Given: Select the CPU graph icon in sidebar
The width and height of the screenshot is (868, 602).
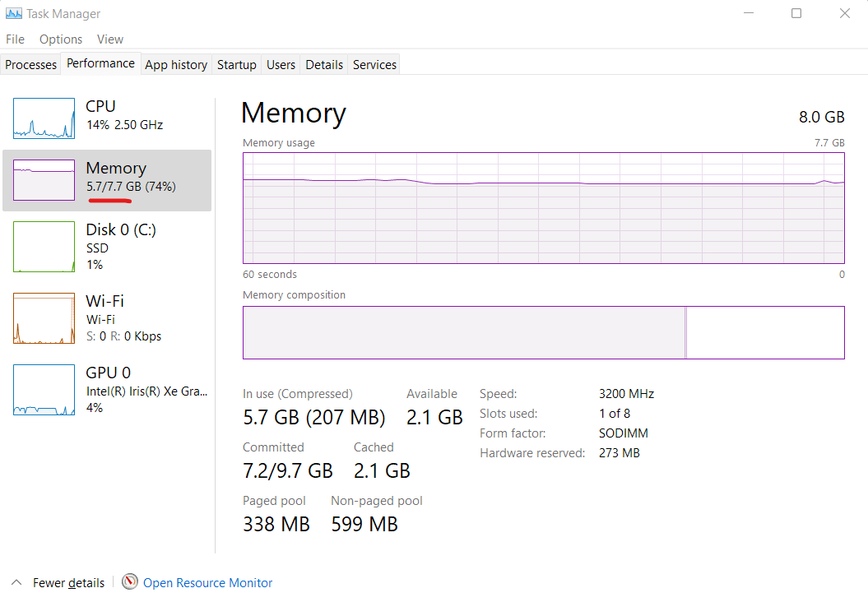Looking at the screenshot, I should (44, 118).
